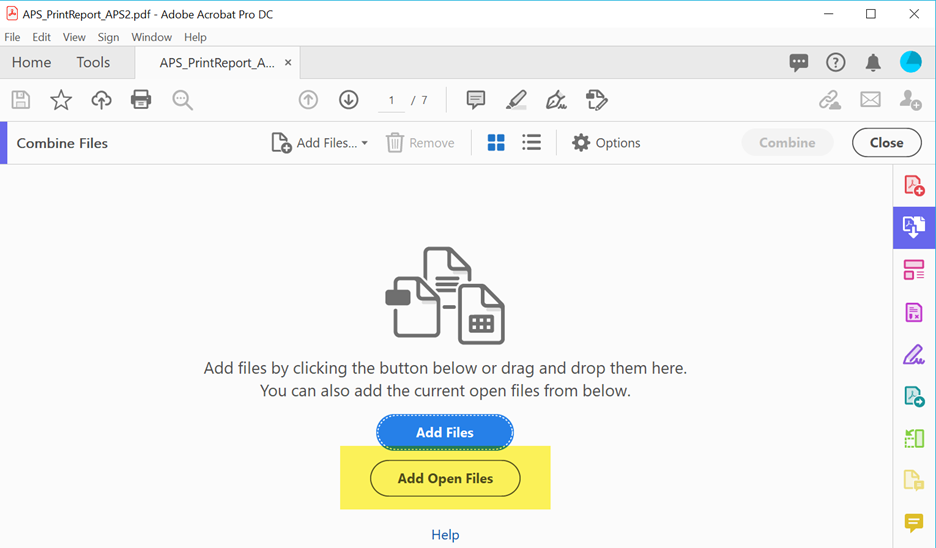Open the Edit menu
The height and width of the screenshot is (548, 936).
click(41, 37)
